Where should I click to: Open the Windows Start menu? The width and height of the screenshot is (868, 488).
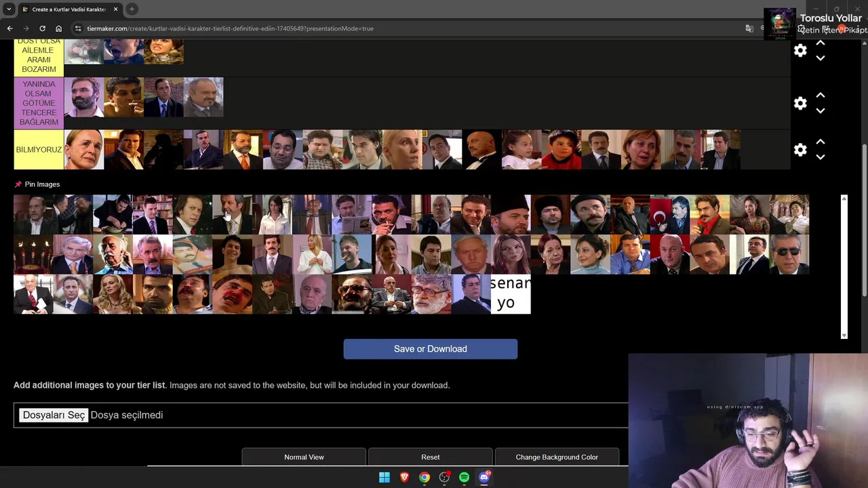pyautogui.click(x=384, y=477)
